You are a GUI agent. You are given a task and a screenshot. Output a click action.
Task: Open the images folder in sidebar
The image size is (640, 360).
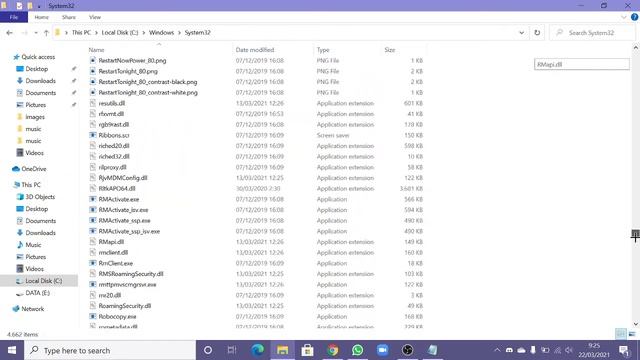(x=35, y=117)
